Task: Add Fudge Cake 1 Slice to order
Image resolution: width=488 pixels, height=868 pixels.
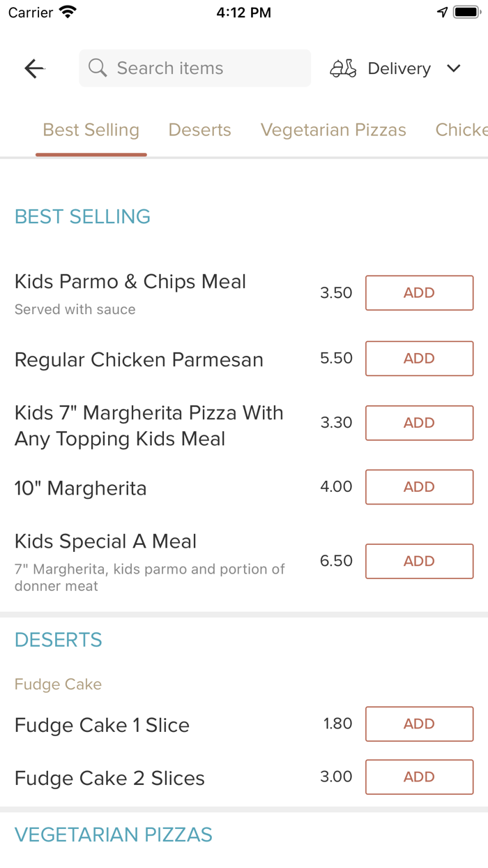Action: point(419,724)
